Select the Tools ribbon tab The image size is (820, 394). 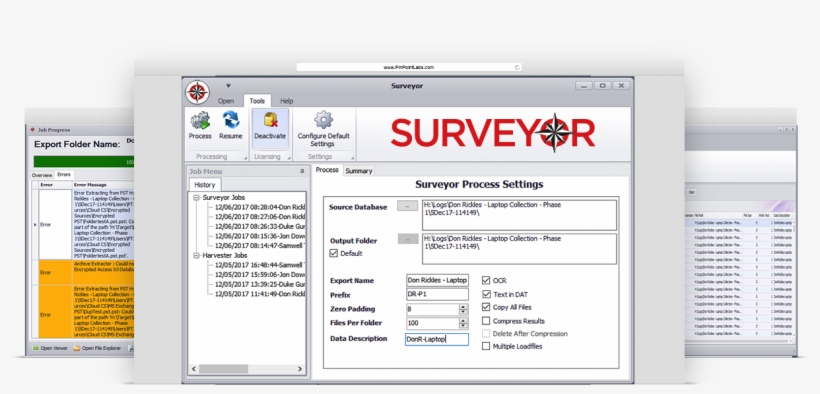(x=257, y=101)
